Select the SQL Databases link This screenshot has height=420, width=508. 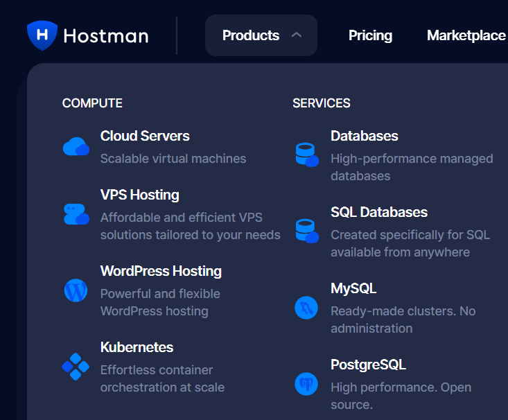[379, 212]
